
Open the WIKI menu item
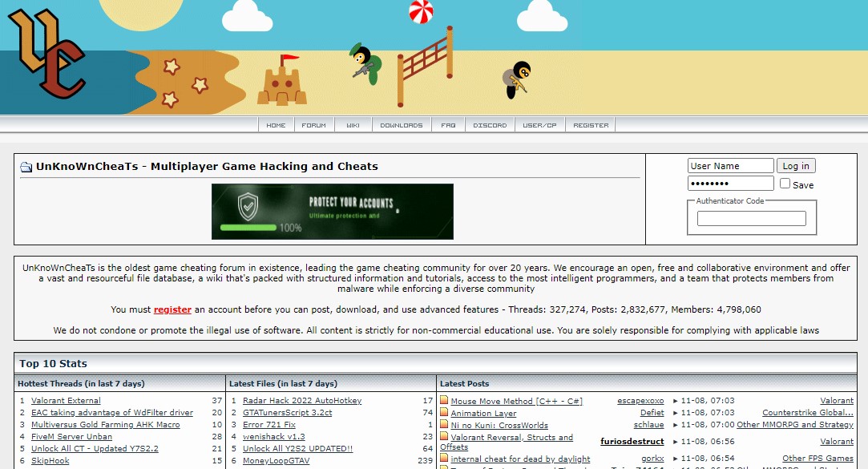353,125
